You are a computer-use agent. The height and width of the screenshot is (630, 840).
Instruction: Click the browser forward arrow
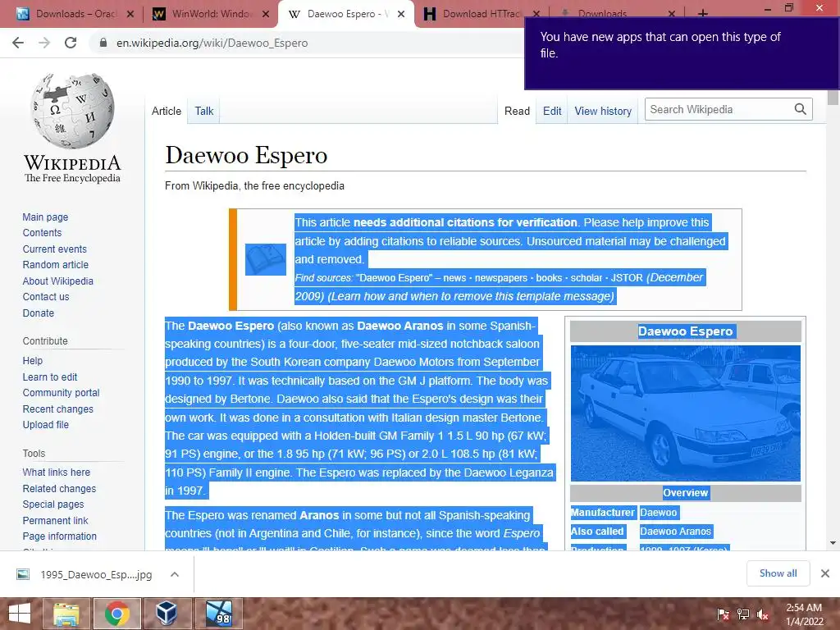[x=44, y=43]
